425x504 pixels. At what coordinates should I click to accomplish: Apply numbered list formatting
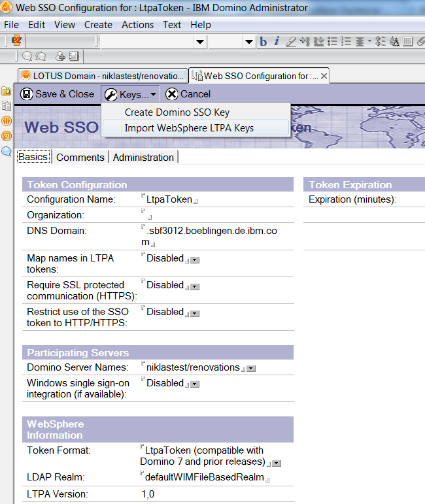pos(346,41)
